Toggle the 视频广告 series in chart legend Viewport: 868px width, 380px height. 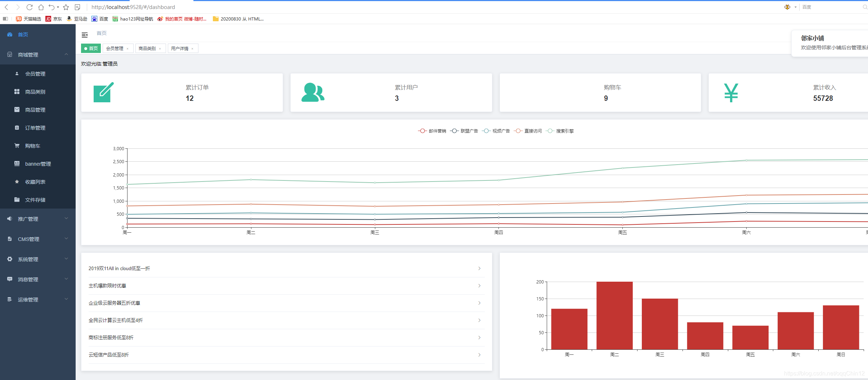496,131
